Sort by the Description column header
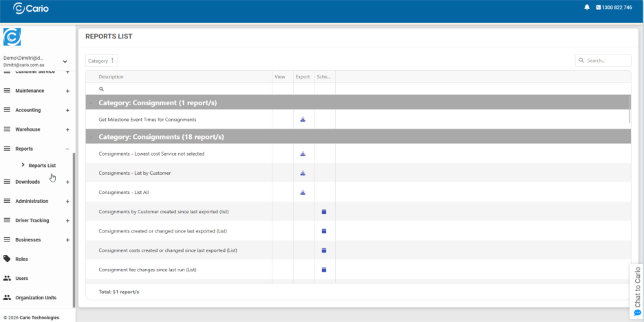The image size is (644, 322). click(111, 77)
